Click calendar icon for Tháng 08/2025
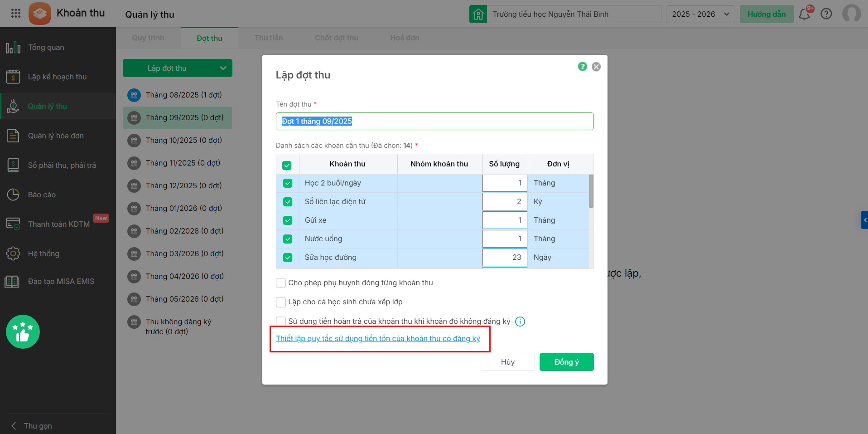Image resolution: width=868 pixels, height=434 pixels. coord(134,95)
